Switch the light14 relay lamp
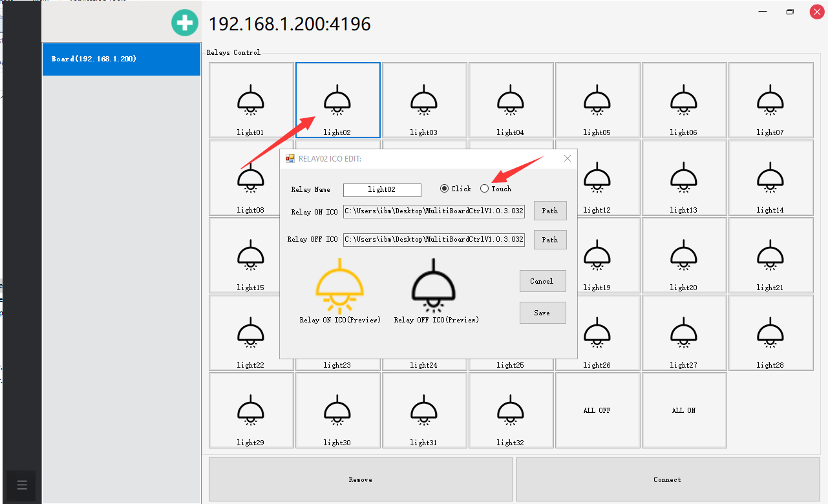 click(x=770, y=178)
